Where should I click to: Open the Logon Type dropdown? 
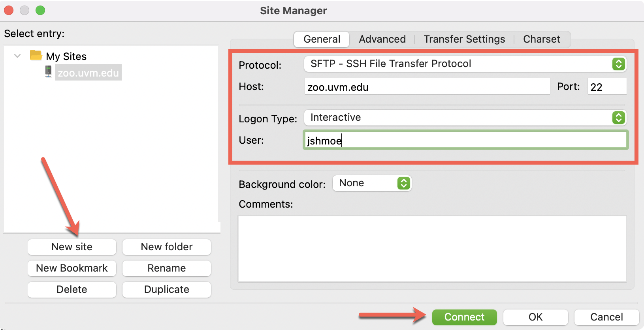click(x=465, y=118)
